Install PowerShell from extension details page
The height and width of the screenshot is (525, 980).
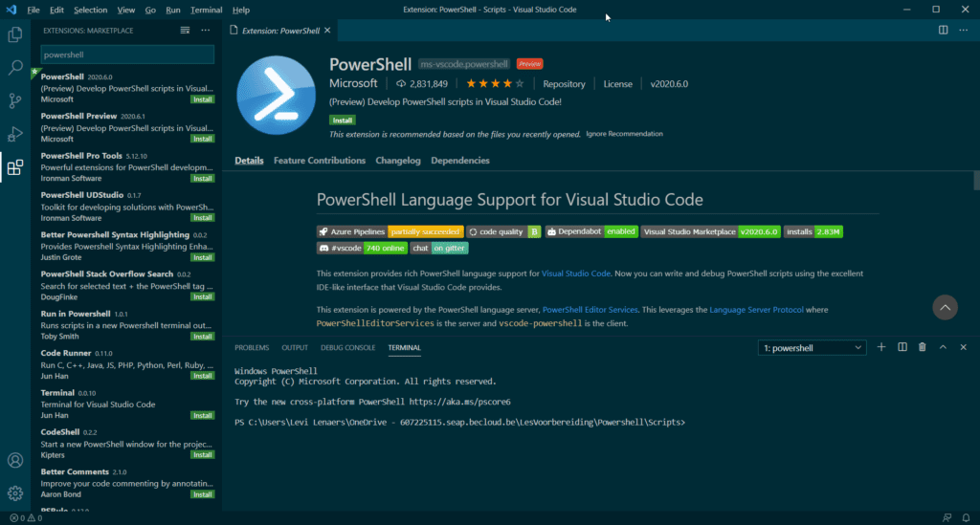[x=342, y=120]
